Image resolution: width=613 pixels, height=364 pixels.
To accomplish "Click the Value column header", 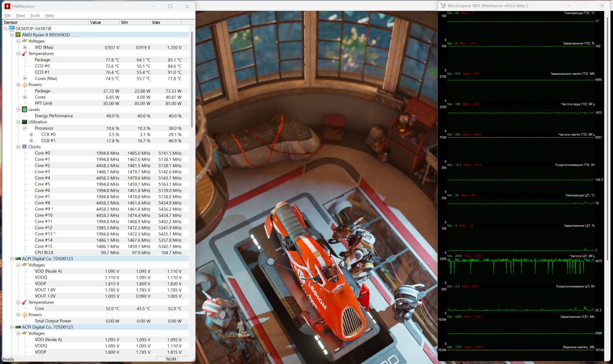I will point(104,22).
